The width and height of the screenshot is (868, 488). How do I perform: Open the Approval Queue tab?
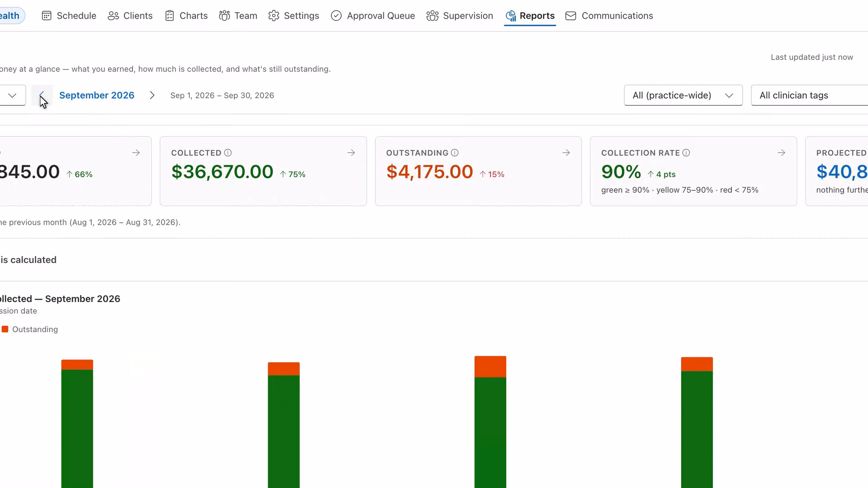pyautogui.click(x=373, y=16)
